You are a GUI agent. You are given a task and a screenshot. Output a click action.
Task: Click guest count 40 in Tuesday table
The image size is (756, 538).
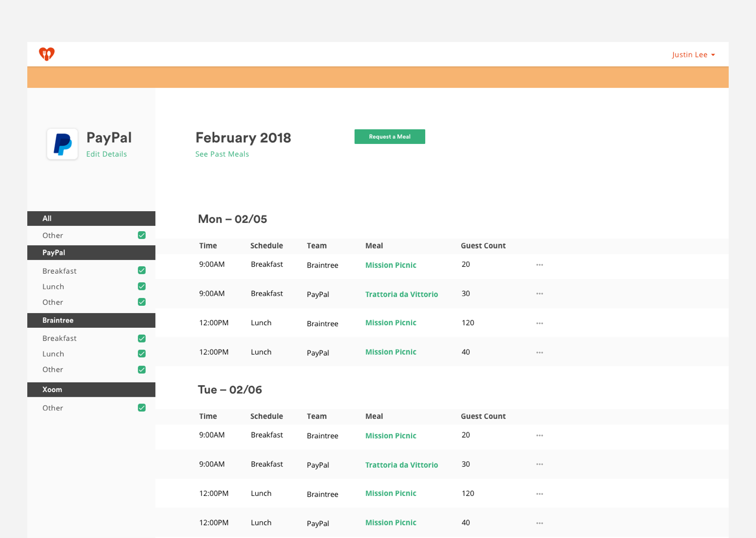pos(466,523)
